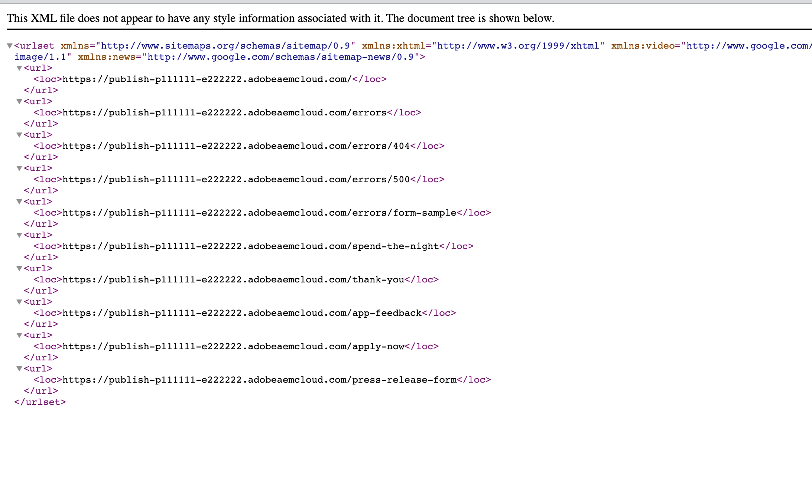Collapse the url node containing thank-you
Viewport: 812px width, 504px height.
click(19, 269)
